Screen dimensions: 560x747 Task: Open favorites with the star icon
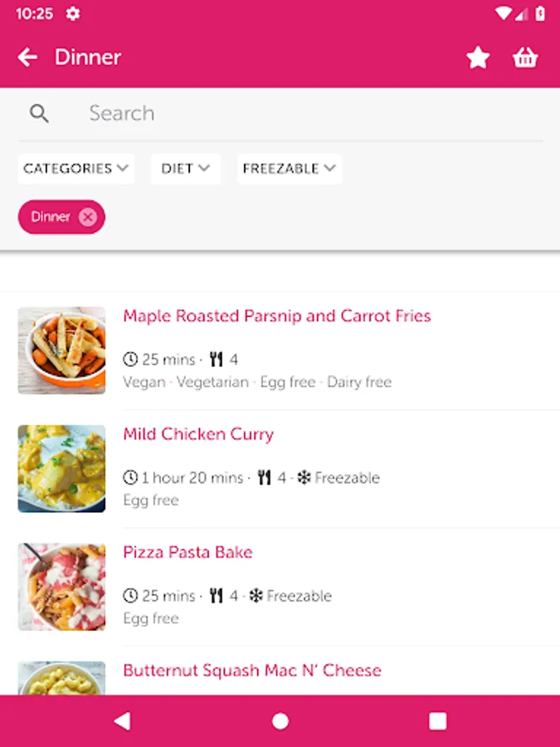coord(478,57)
